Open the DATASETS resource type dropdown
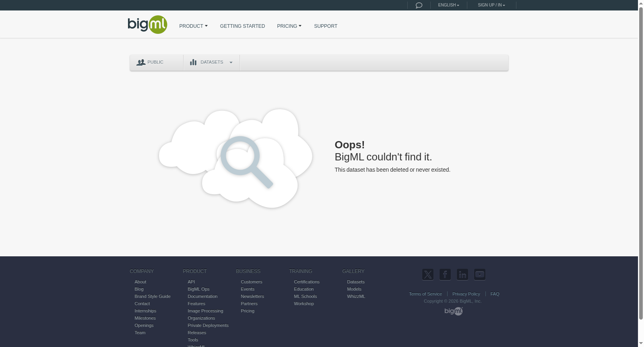The image size is (644, 347). pos(211,62)
